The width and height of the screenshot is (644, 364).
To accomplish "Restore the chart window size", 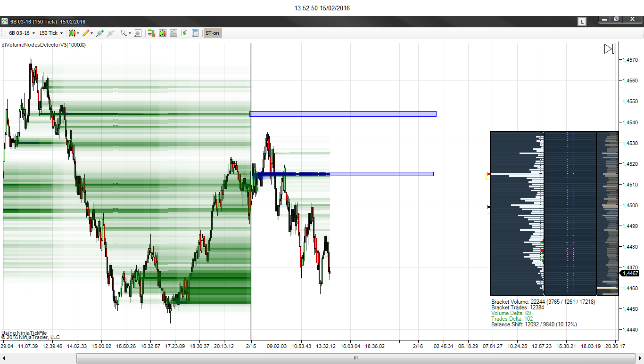I will tap(616, 19).
